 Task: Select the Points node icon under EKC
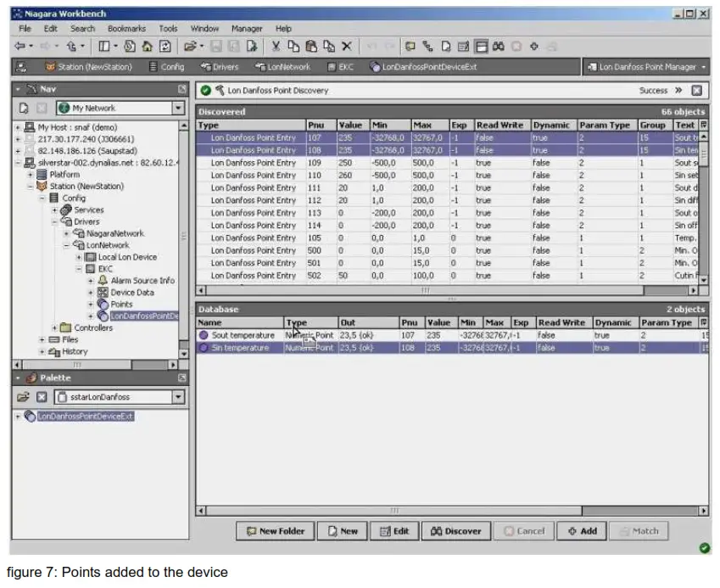point(103,304)
